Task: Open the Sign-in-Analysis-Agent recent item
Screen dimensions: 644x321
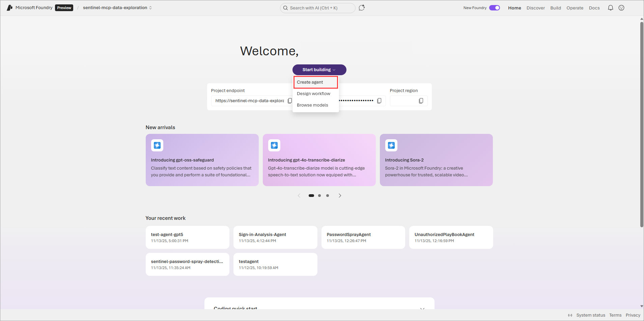Action: [275, 237]
